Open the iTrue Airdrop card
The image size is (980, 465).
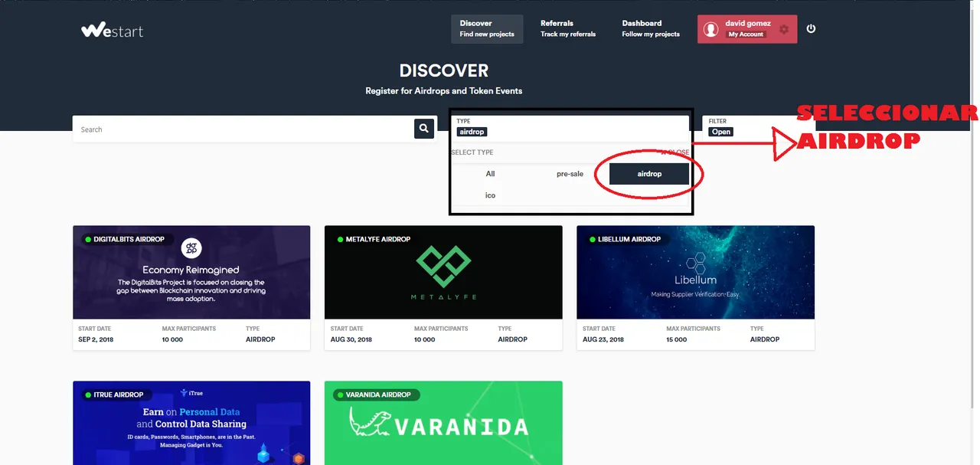pos(191,423)
